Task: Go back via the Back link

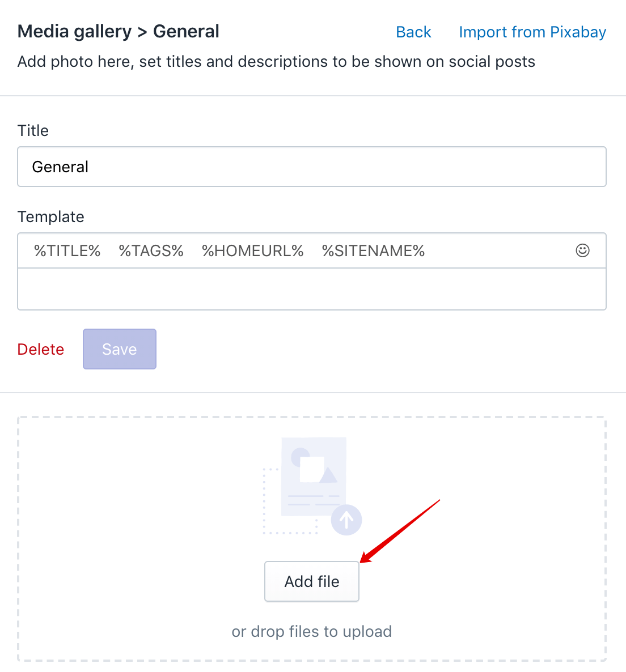Action: (413, 32)
